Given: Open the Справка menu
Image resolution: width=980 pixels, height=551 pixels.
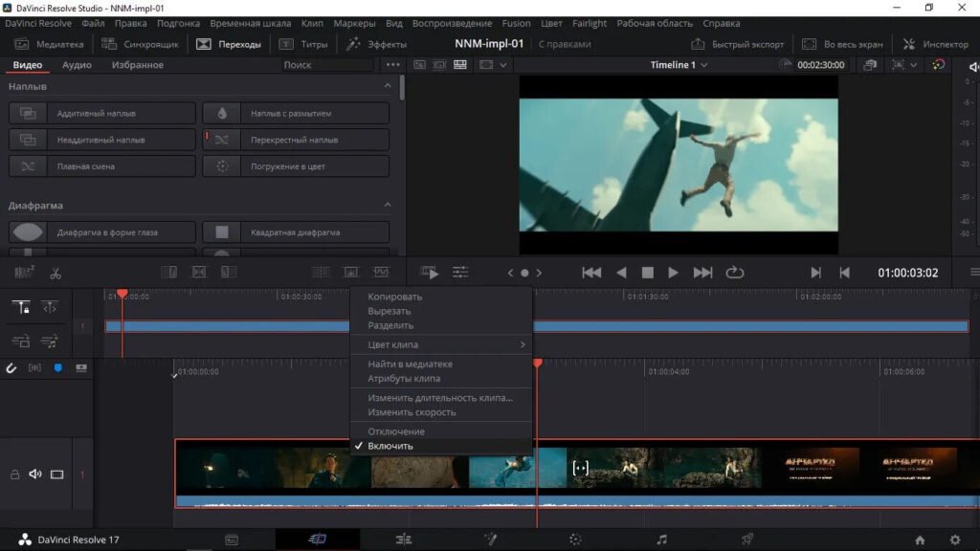Looking at the screenshot, I should 722,23.
